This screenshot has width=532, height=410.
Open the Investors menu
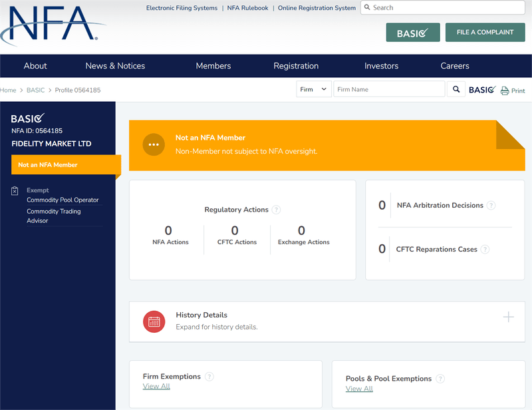coord(381,66)
